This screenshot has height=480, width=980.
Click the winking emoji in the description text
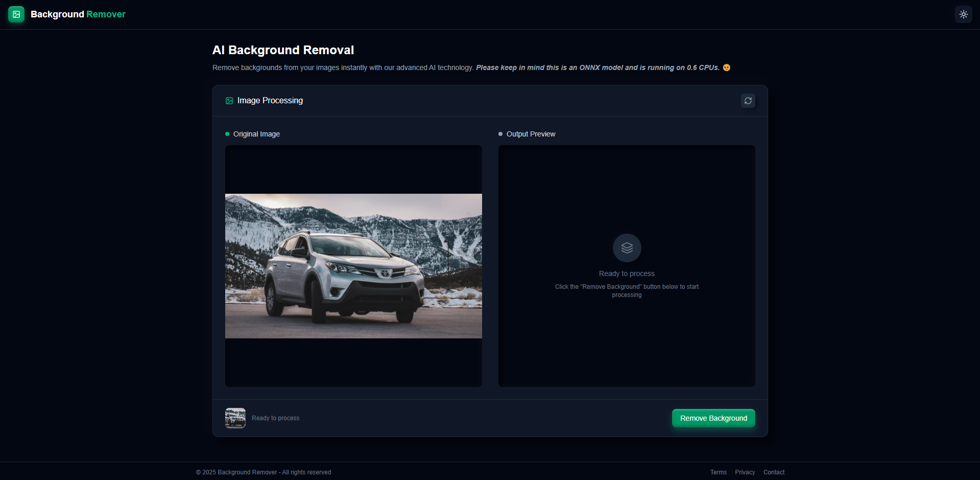click(726, 67)
